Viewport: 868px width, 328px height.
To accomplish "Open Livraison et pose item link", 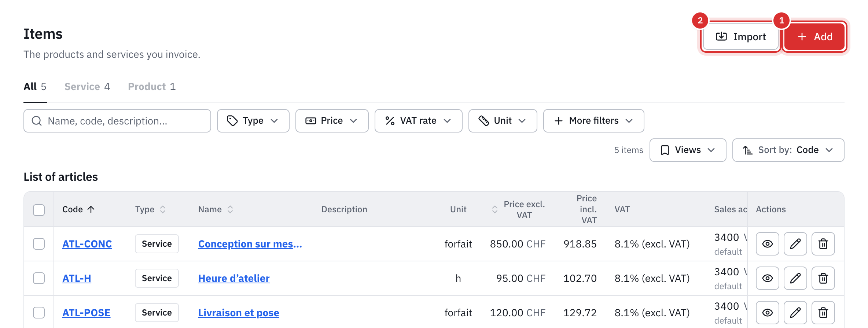I will tap(239, 313).
